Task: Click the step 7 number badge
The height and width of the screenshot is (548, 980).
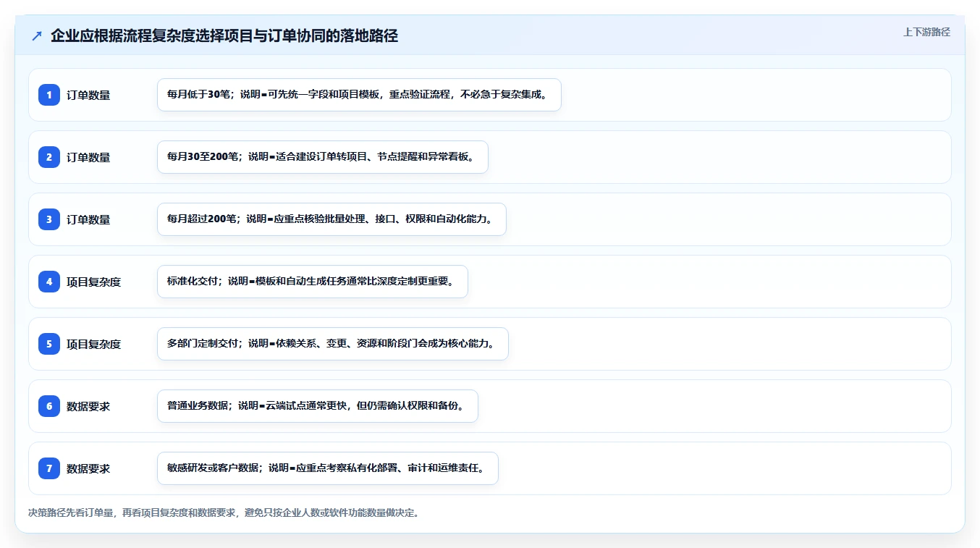Action: (x=49, y=468)
